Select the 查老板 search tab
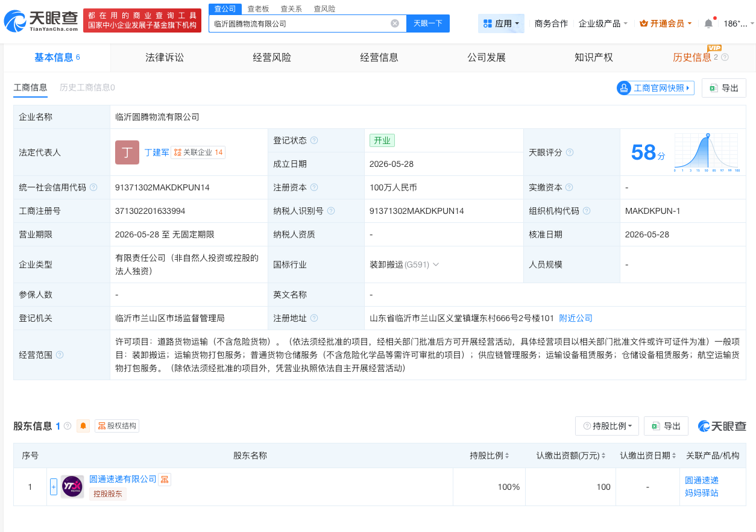This screenshot has height=532, width=756. pos(258,8)
